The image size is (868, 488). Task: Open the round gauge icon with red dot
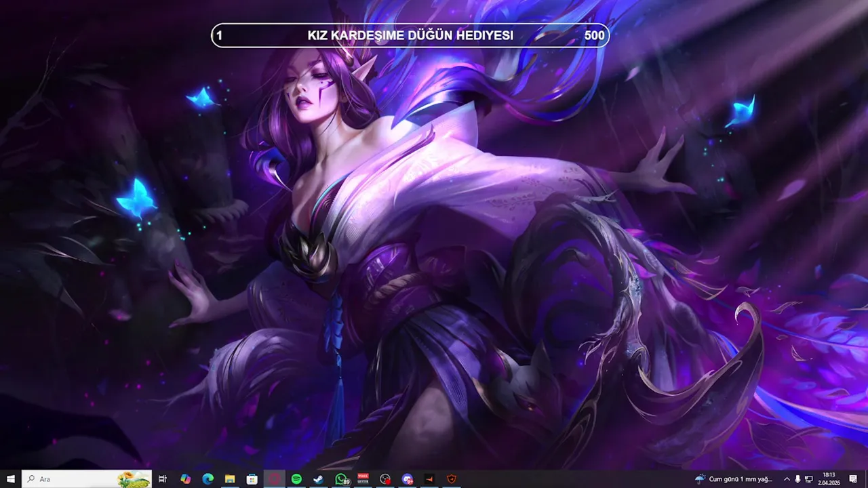[x=385, y=479]
